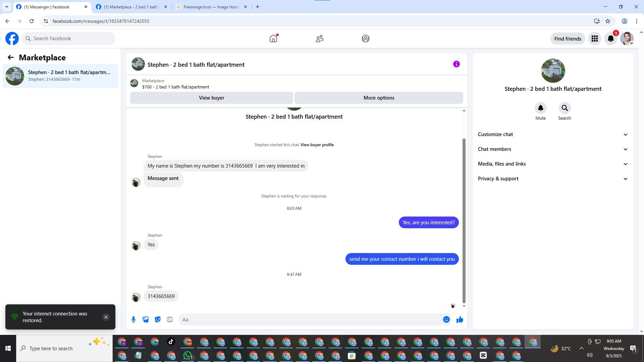The height and width of the screenshot is (362, 644).
Task: Send a thumbs-up like
Action: (x=460, y=319)
